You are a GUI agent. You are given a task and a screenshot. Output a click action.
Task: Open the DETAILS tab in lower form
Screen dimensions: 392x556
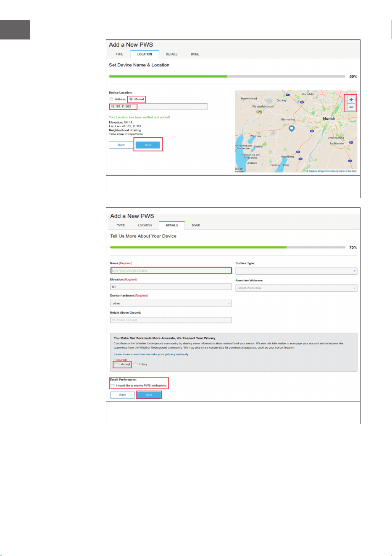[172, 226]
